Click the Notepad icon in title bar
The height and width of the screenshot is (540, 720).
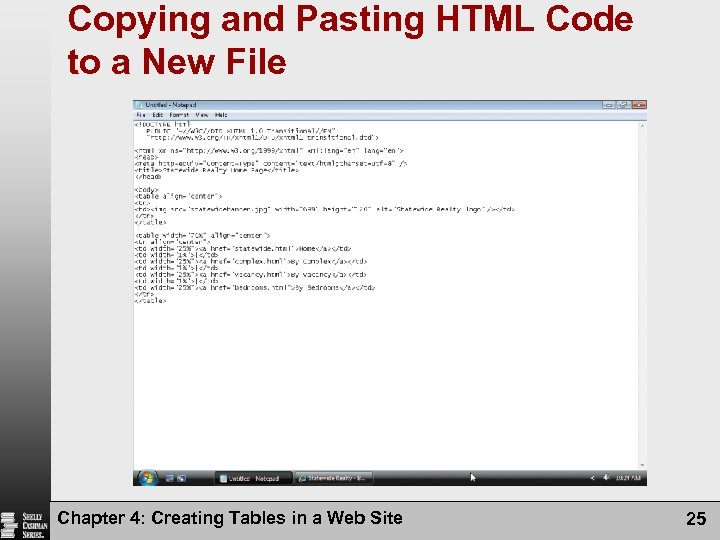point(139,105)
